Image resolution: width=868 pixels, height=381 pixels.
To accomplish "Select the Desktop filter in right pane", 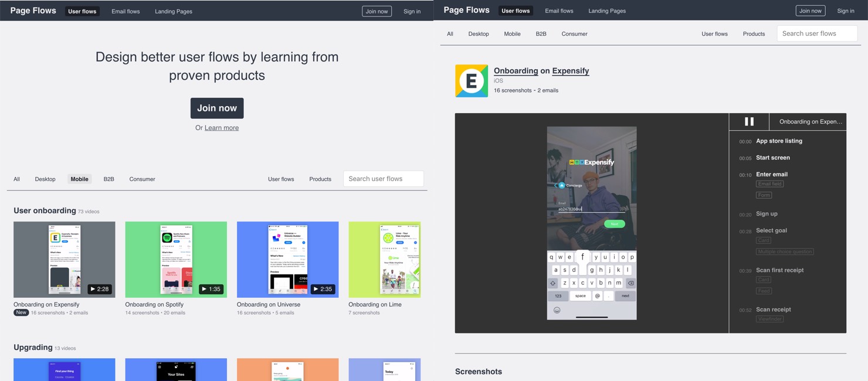I will pyautogui.click(x=478, y=34).
